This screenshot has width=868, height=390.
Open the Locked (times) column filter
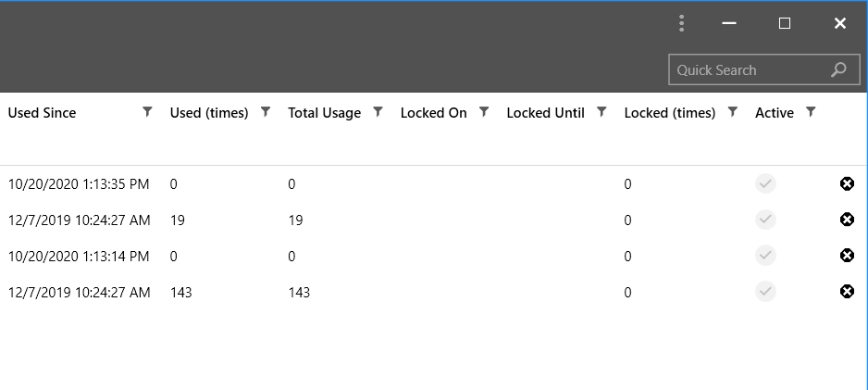coord(733,112)
